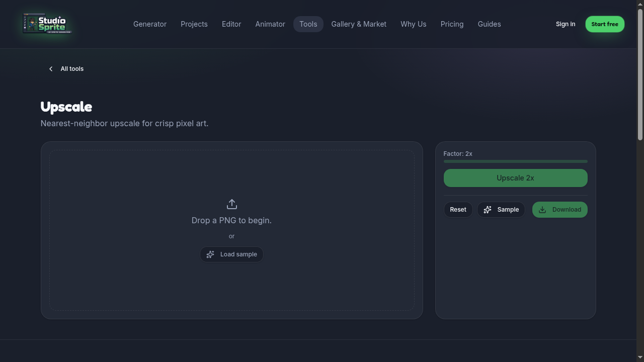Click the Start free button
Viewport: 644px width, 362px height.
point(605,24)
